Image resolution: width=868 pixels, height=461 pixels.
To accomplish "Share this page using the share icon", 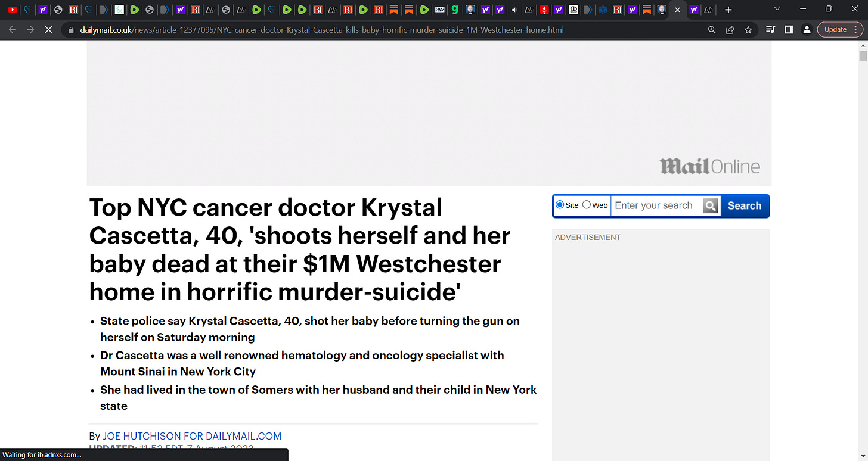I will (730, 30).
